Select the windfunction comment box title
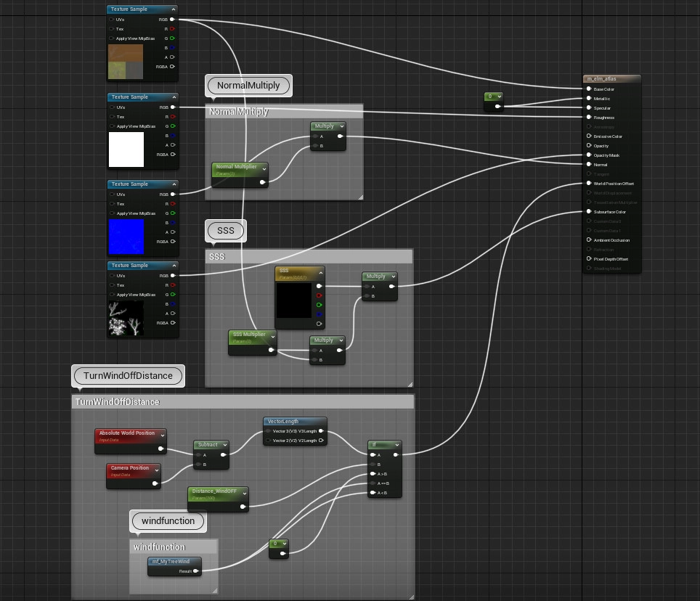 point(160,547)
